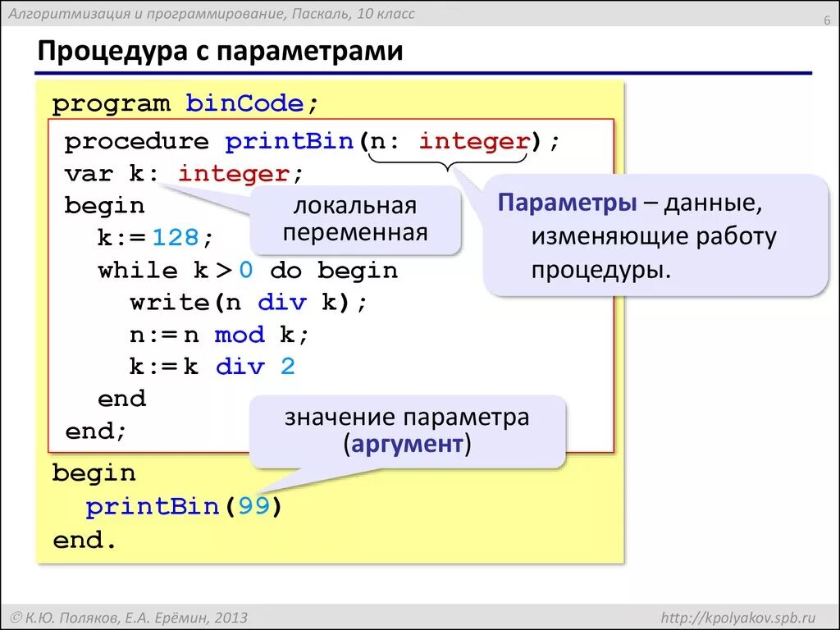Screen dimensions: 840x630
Task: Click the copyright text "К.Ю. Поляков, Е.А. Ерёмин, 2013"
Action: pos(129,618)
